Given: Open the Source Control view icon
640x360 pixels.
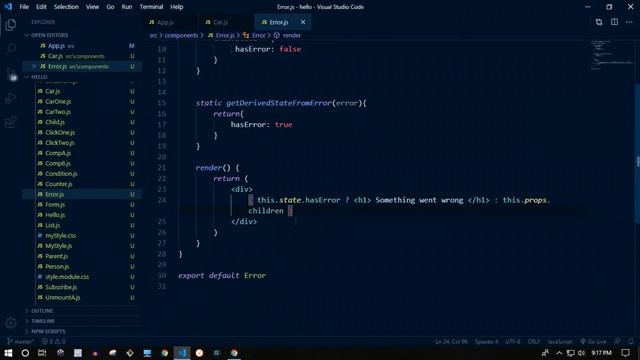Looking at the screenshot, I should tap(11, 74).
